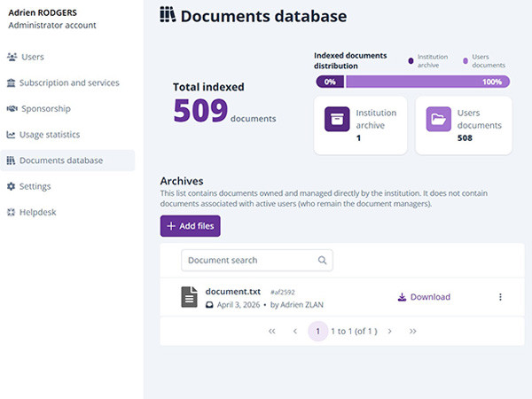Click the Subscription and services bank icon
Viewport: 532px width, 399px height.
coord(12,83)
